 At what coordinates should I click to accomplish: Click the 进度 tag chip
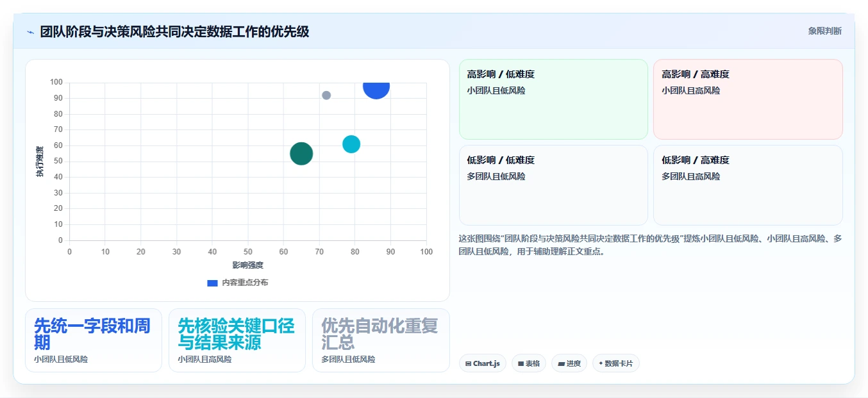tap(569, 363)
